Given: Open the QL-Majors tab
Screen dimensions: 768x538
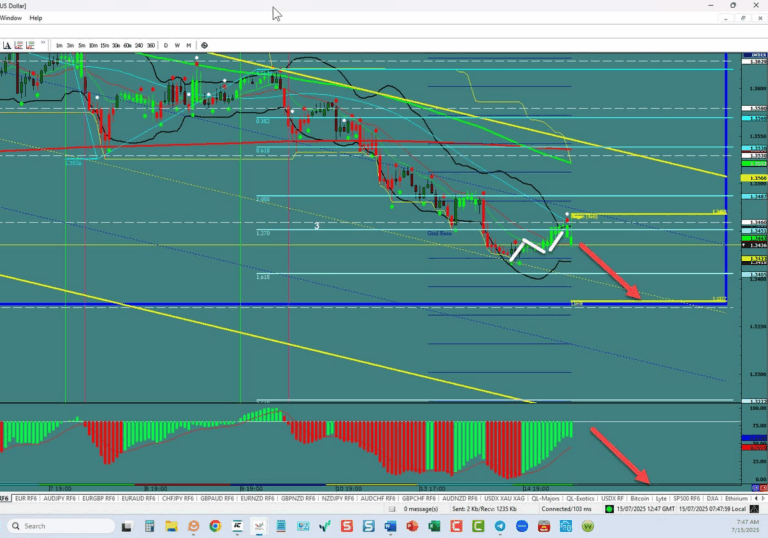Looking at the screenshot, I should point(545,498).
